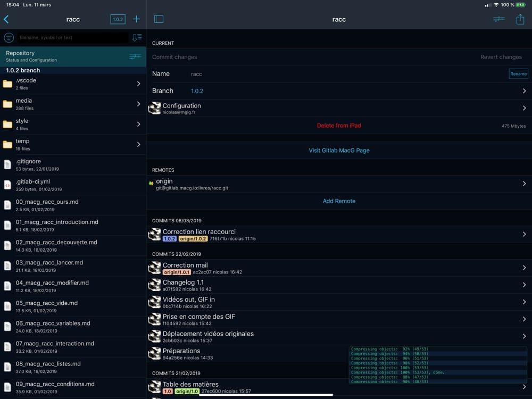Open Prise en compte des GIF avatar
Screen dimensions: 532x399
pos(154,319)
